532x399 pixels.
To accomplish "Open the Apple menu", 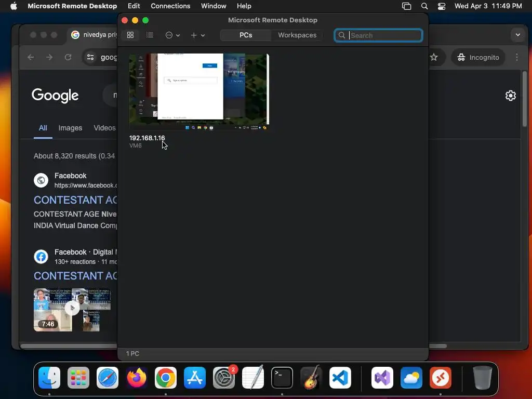I will (14, 6).
